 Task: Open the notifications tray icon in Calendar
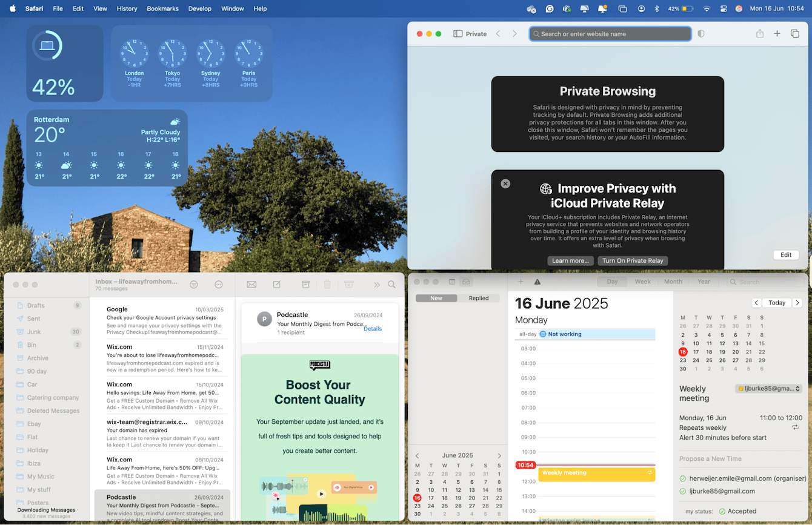click(465, 282)
